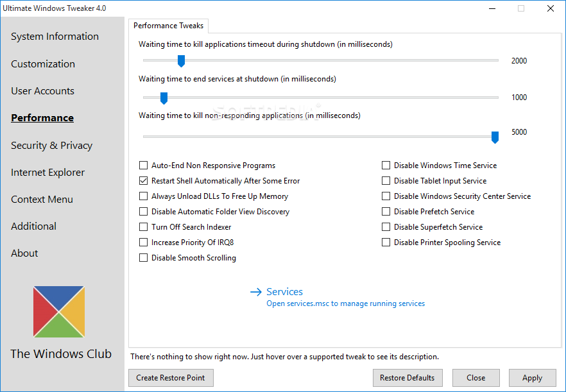This screenshot has height=392, width=566.
Task: Select the Performance Tweaks tab
Action: [x=168, y=26]
